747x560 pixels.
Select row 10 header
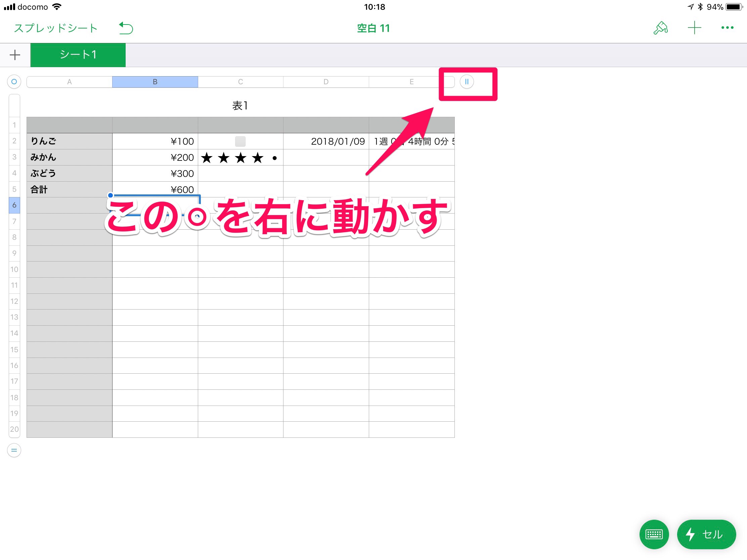click(14, 269)
